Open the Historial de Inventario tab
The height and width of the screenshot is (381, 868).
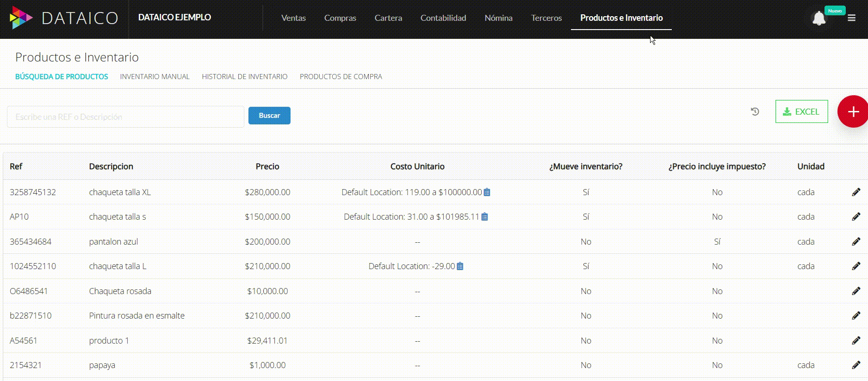pyautogui.click(x=244, y=77)
